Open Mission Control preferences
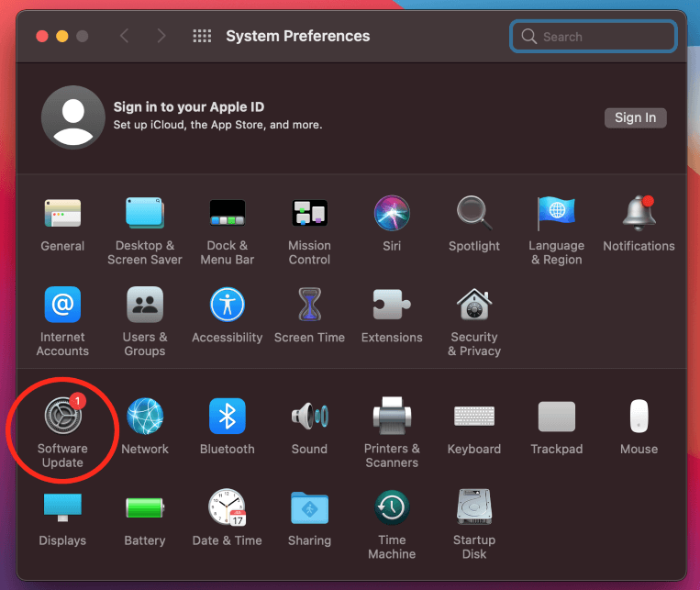700x590 pixels. pos(309,214)
